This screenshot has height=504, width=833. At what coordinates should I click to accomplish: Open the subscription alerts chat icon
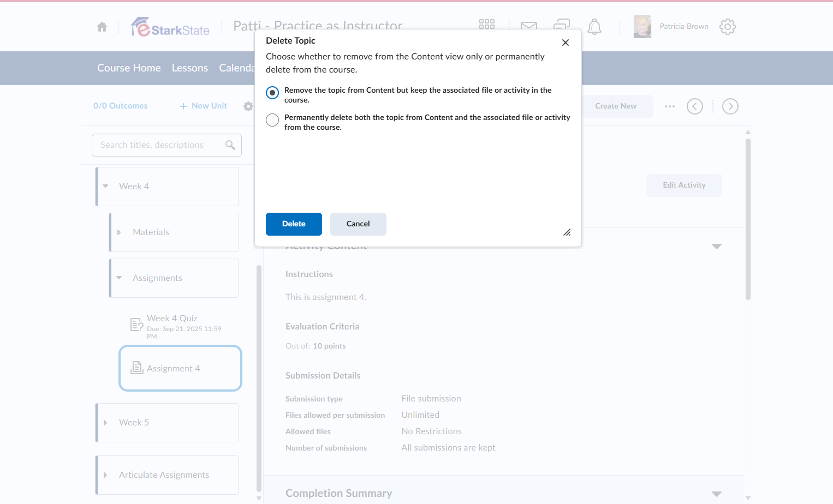(x=562, y=25)
